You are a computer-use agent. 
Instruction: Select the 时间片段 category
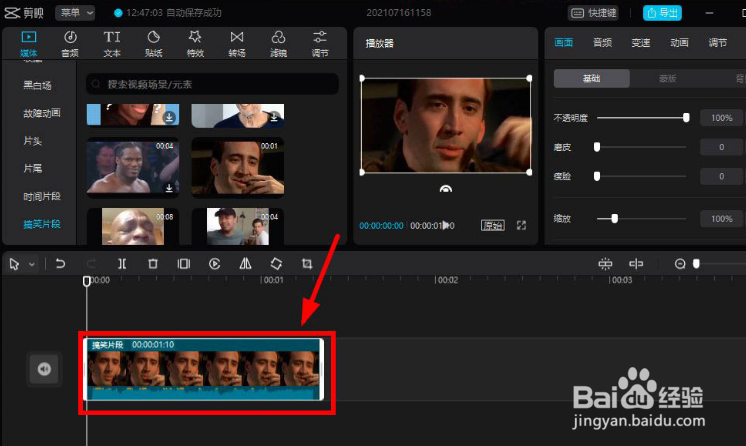[x=42, y=196]
